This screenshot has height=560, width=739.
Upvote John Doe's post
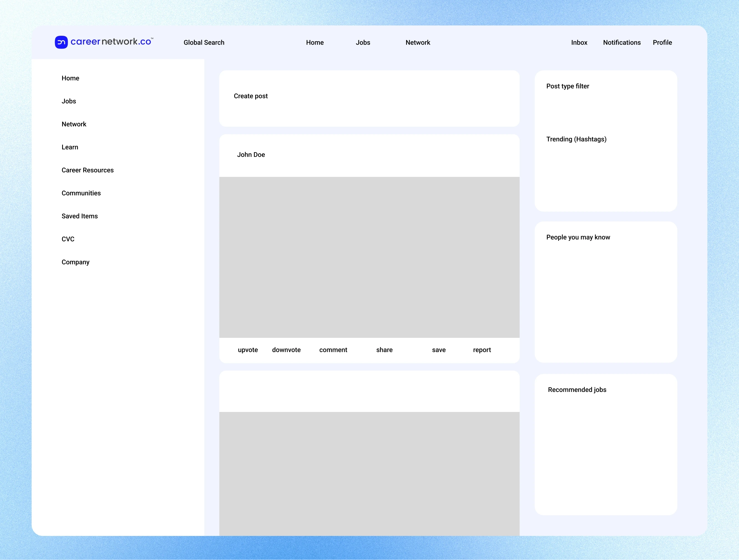247,350
